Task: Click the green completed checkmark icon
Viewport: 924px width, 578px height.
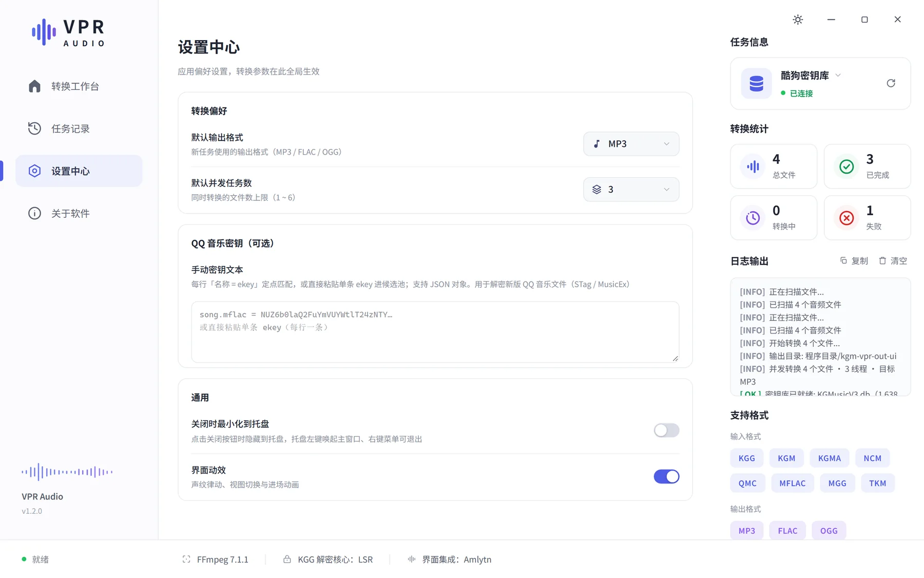Action: (x=846, y=166)
